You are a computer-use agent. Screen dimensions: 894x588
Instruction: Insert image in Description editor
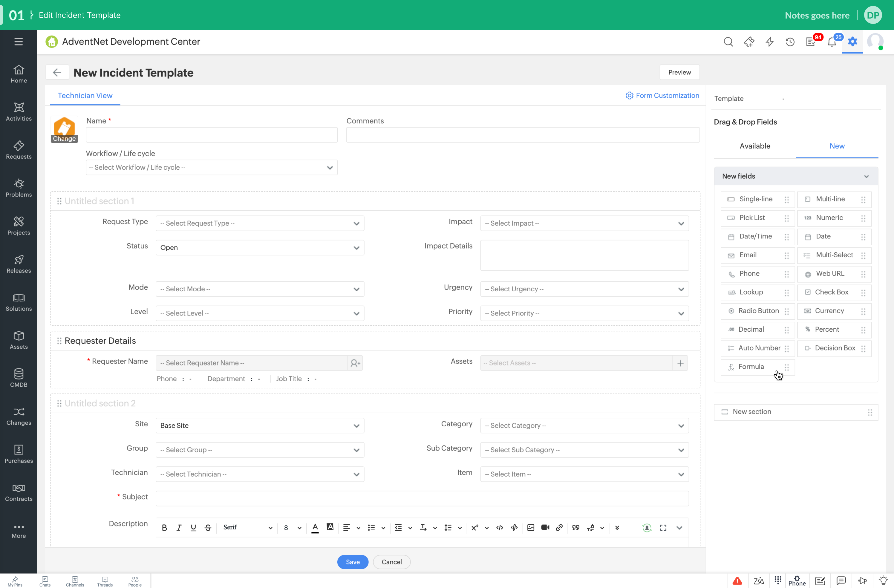(x=530, y=528)
